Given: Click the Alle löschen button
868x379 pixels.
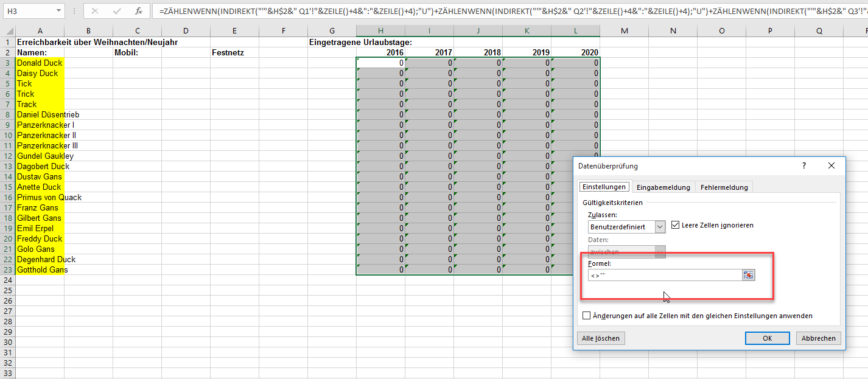Looking at the screenshot, I should (x=600, y=338).
